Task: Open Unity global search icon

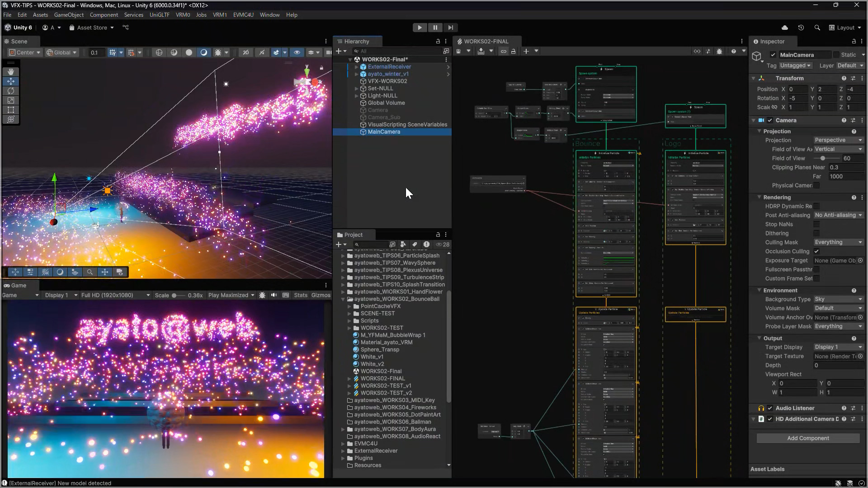Action: pos(817,28)
